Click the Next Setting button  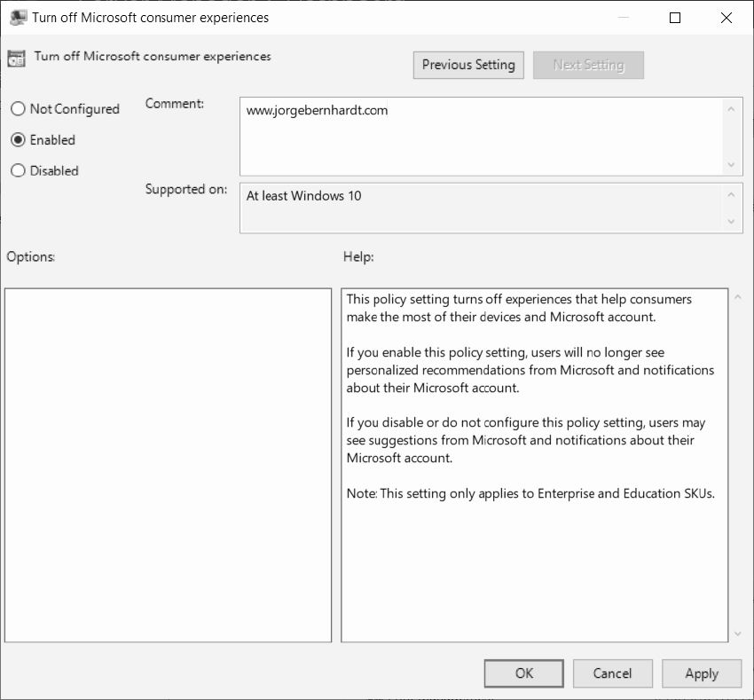pyautogui.click(x=588, y=65)
